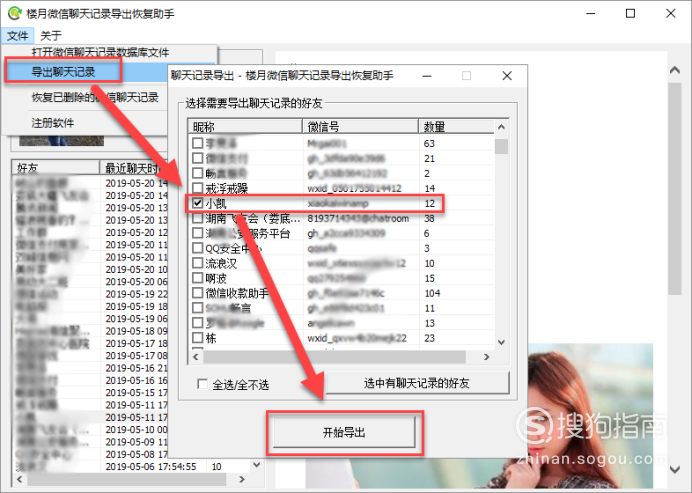Screen dimensions: 692x493
Task: Click 最近聊天时间 column header in main window
Action: click(134, 168)
